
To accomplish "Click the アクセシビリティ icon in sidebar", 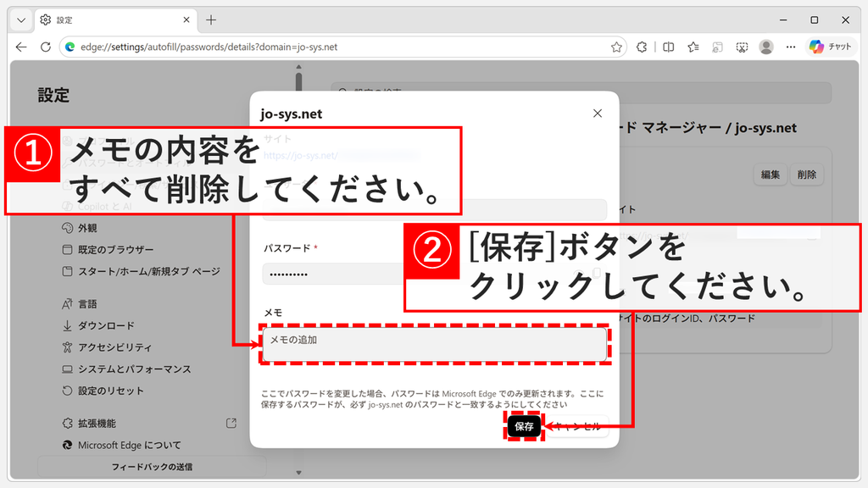I will click(67, 347).
